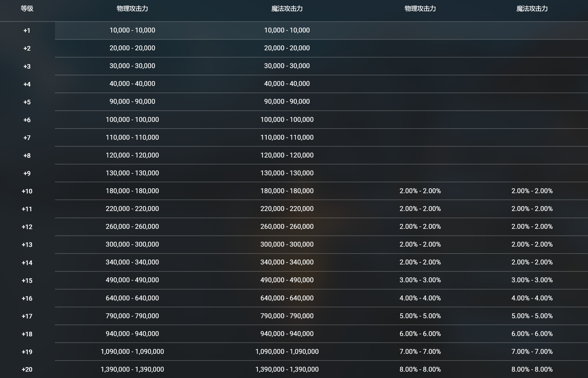Click 3.00% - 3.00% magic percent cell
This screenshot has width=588, height=378.
(x=532, y=280)
